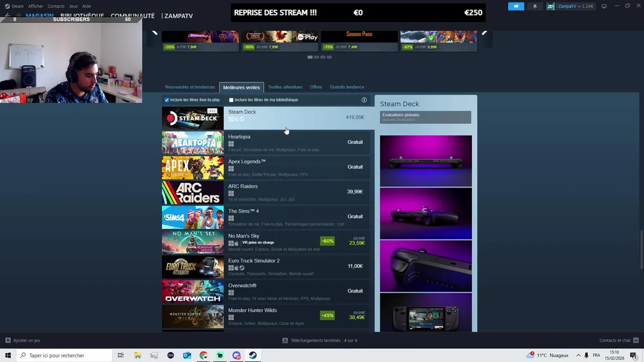Select the Offres tab
Viewport: 644px width, 362px height.
tap(316, 87)
